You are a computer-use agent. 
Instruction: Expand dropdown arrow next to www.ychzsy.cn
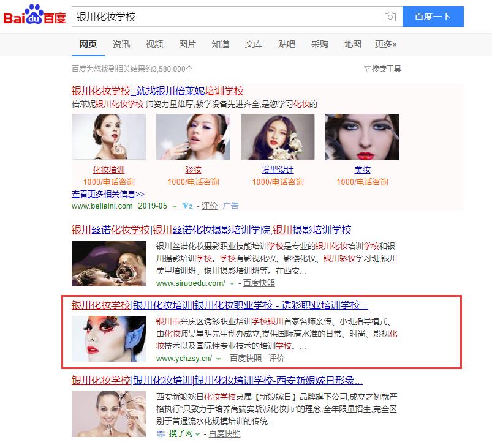tap(218, 359)
